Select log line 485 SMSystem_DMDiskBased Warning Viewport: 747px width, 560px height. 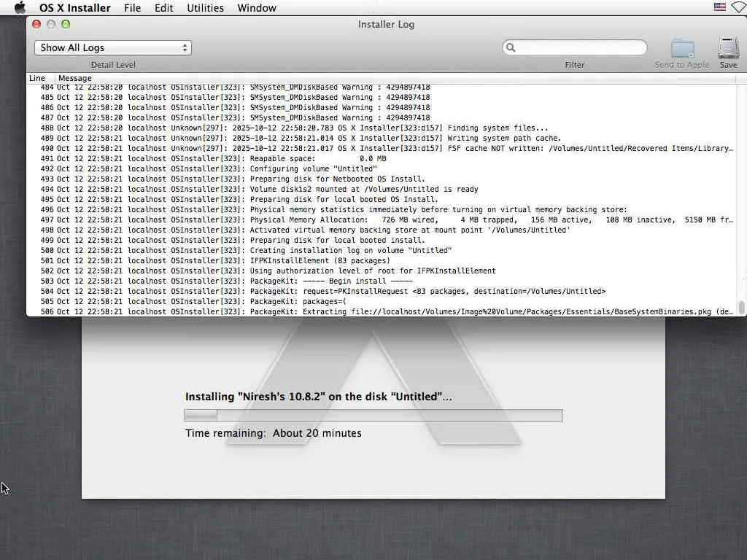point(381,98)
